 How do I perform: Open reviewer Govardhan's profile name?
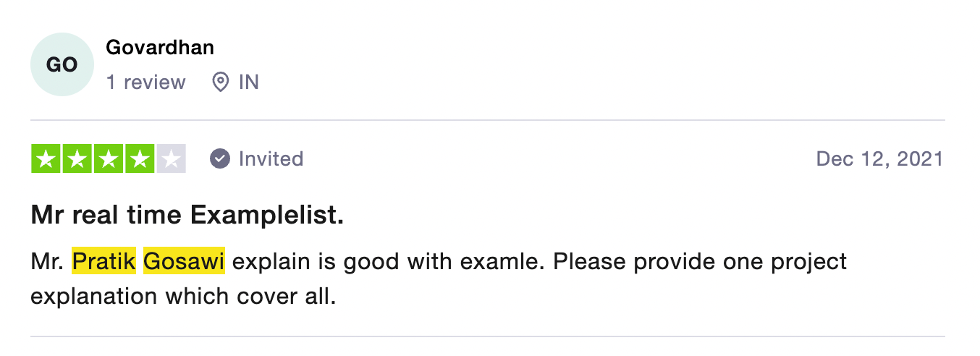(160, 48)
